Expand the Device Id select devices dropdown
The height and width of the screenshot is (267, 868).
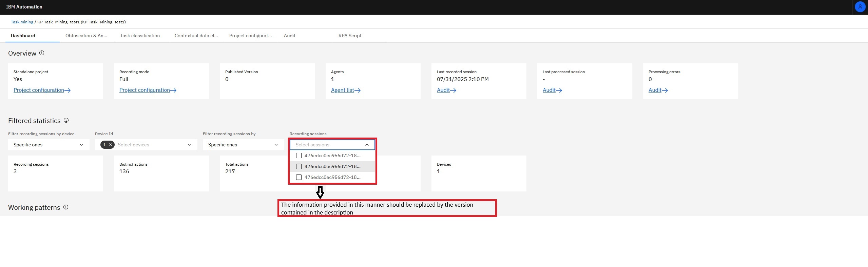pyautogui.click(x=189, y=145)
